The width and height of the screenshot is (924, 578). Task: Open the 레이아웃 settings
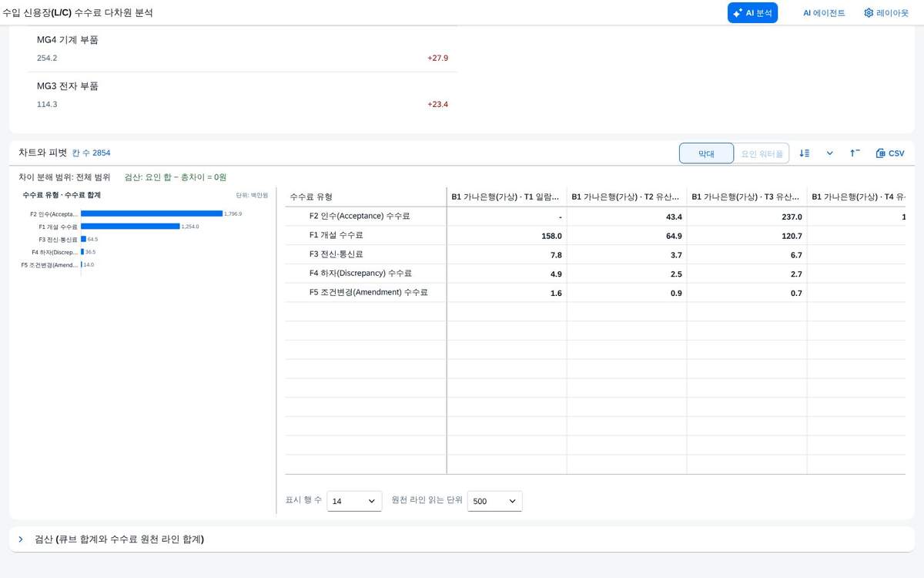coord(886,13)
